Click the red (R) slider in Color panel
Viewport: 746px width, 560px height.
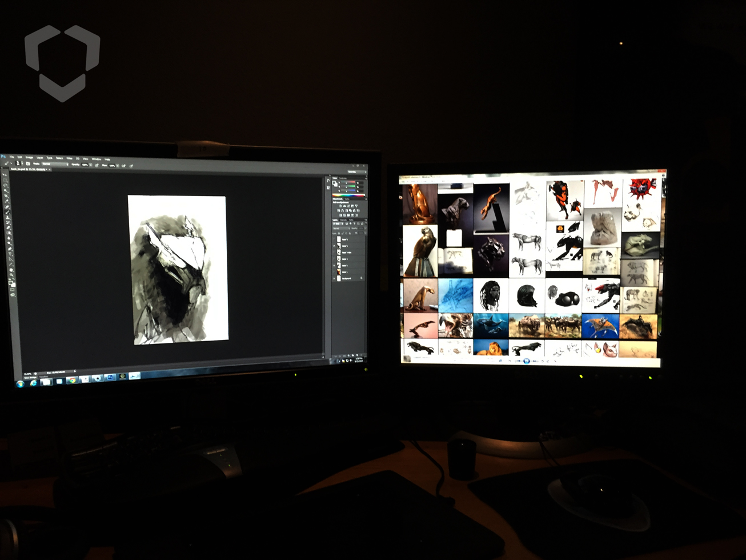(348, 182)
